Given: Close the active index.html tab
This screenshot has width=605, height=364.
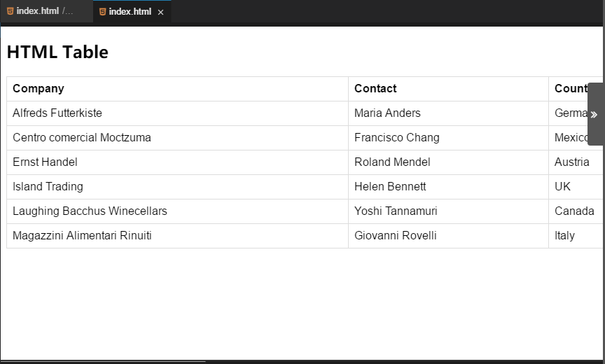Looking at the screenshot, I should click(161, 13).
